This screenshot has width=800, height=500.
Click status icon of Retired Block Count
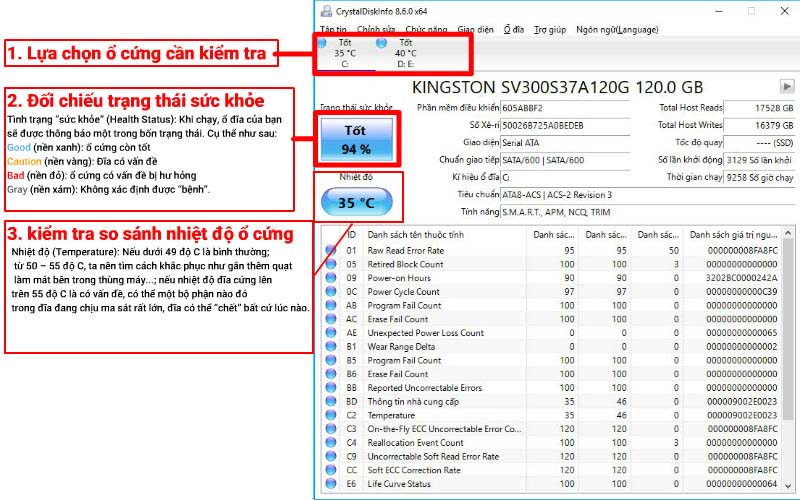[331, 264]
